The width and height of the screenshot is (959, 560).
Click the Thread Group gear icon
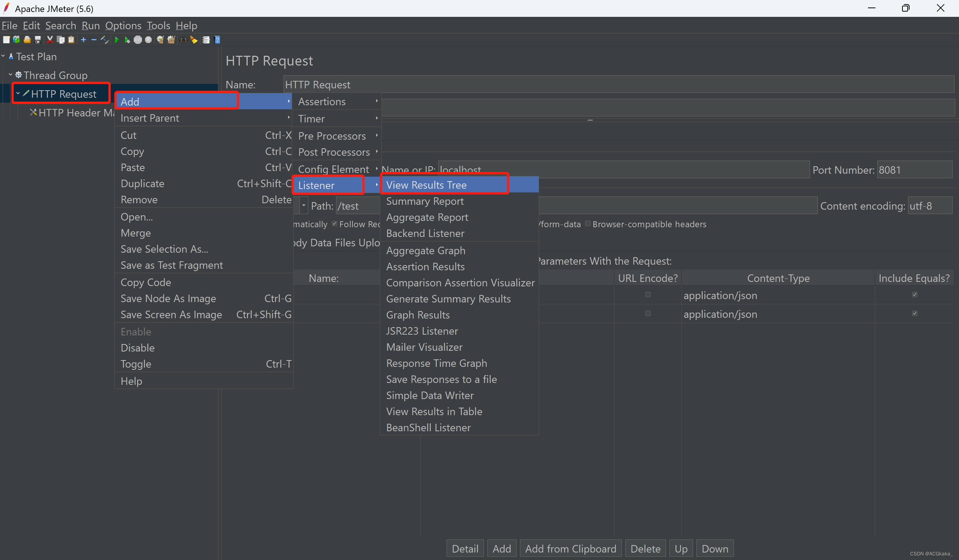point(18,75)
